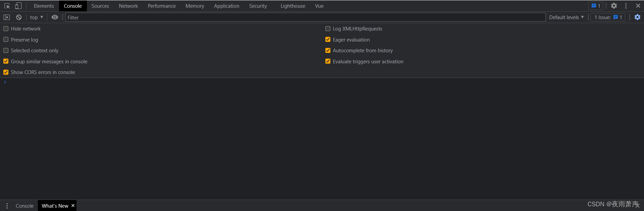Select the Console tab in the bottom drawer
Screen dimensions: 644x211
tap(24, 206)
